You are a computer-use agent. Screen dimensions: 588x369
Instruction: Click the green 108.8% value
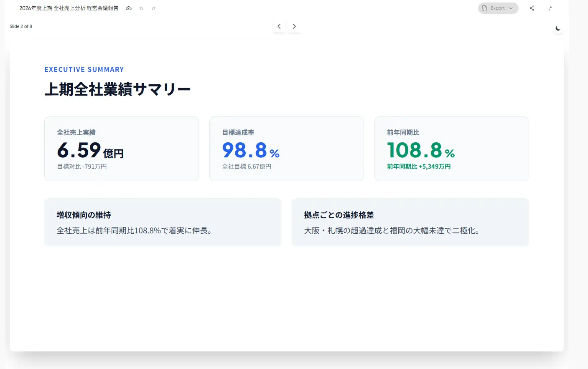coord(421,150)
